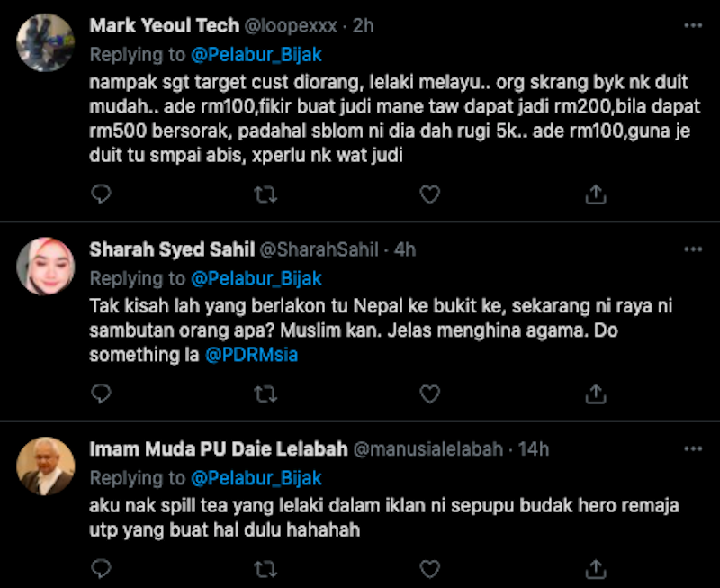Retweet Mark Yeoul Tech's tweet

coord(265,194)
